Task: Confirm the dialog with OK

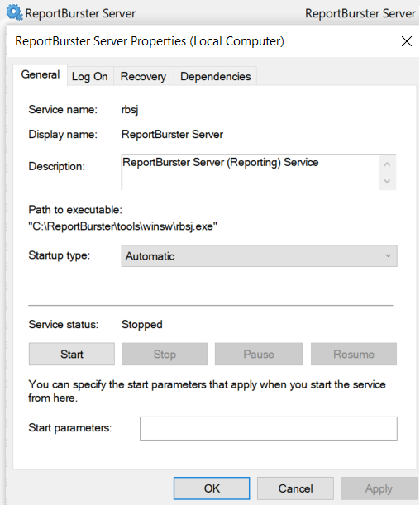Action: (x=212, y=488)
